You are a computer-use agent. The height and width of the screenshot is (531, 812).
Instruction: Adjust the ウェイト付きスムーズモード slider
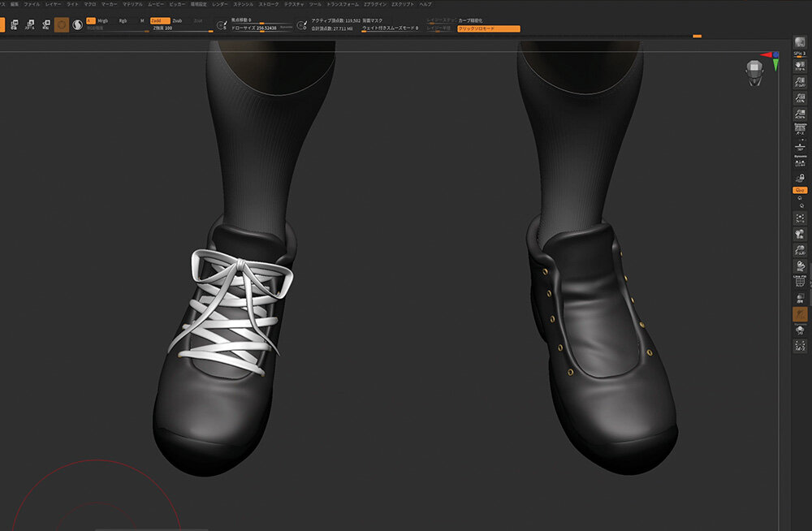390,28
